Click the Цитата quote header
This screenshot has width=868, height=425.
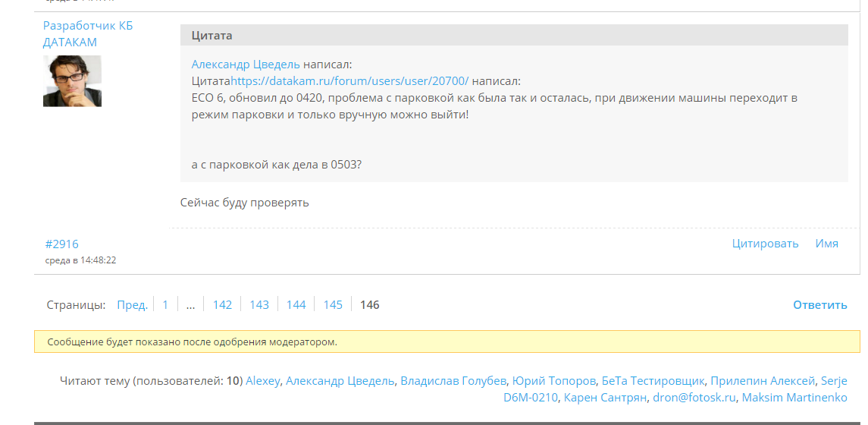pyautogui.click(x=514, y=35)
